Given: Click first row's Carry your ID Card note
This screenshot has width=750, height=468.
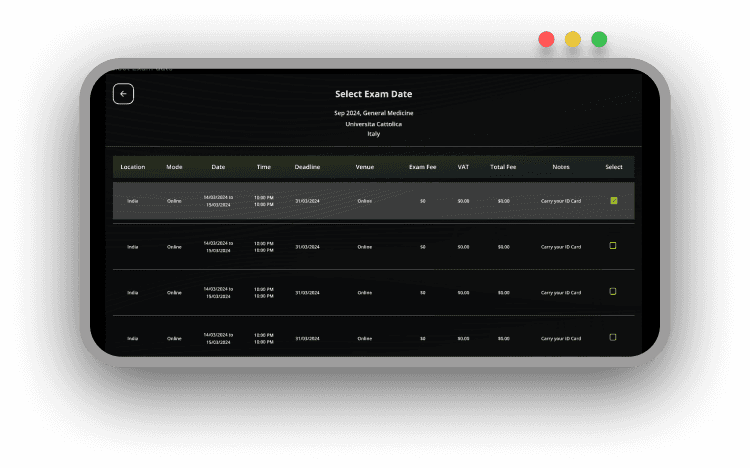Looking at the screenshot, I should (560, 201).
